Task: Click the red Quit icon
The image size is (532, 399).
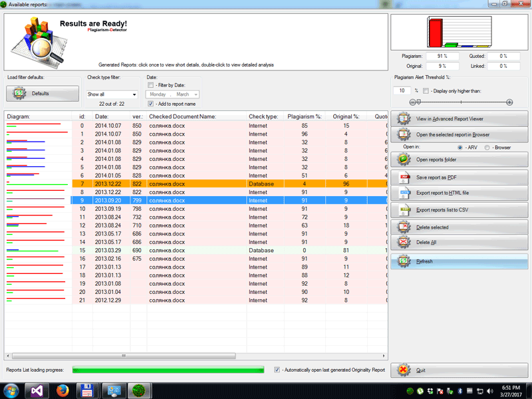Action: [x=404, y=370]
